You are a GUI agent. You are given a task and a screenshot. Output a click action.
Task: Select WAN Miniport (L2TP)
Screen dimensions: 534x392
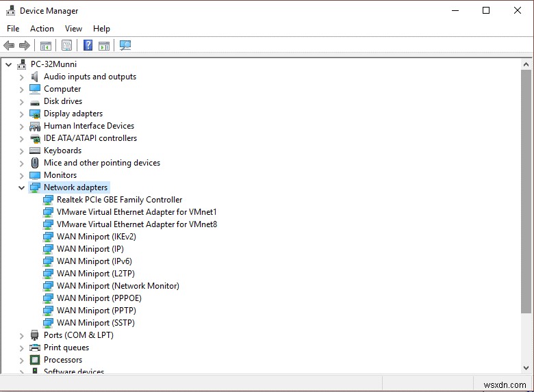tap(96, 273)
